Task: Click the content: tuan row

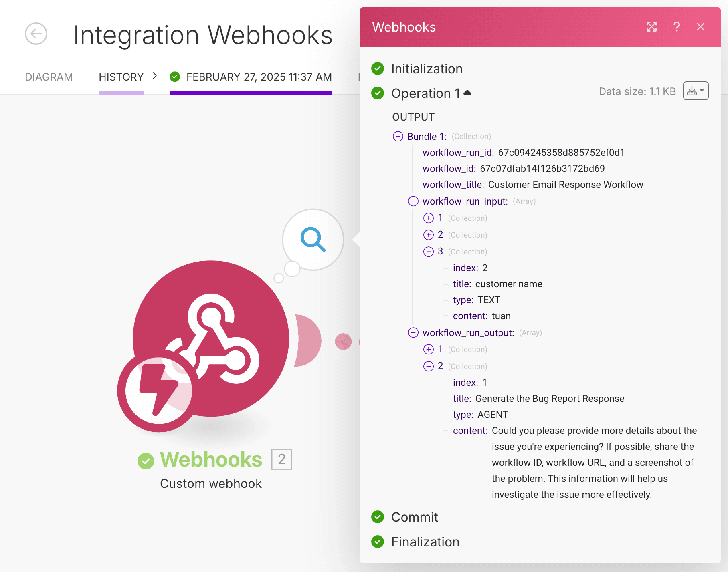Action: point(482,316)
